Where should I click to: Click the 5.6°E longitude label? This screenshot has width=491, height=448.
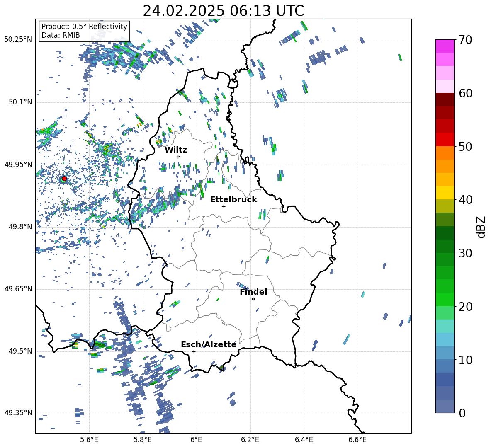[89, 440]
